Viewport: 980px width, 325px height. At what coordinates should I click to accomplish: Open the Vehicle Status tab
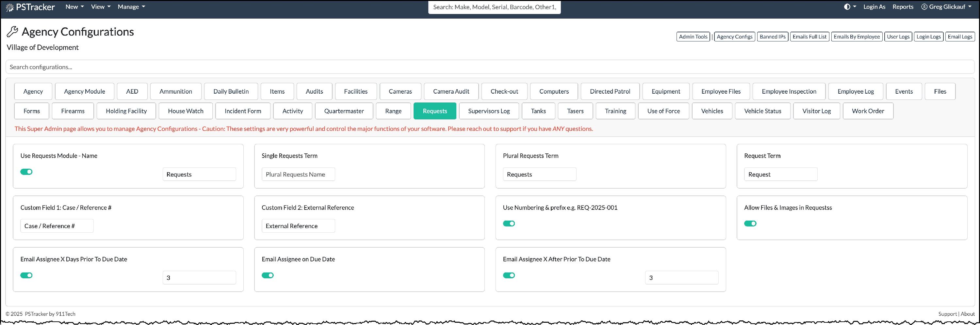762,111
